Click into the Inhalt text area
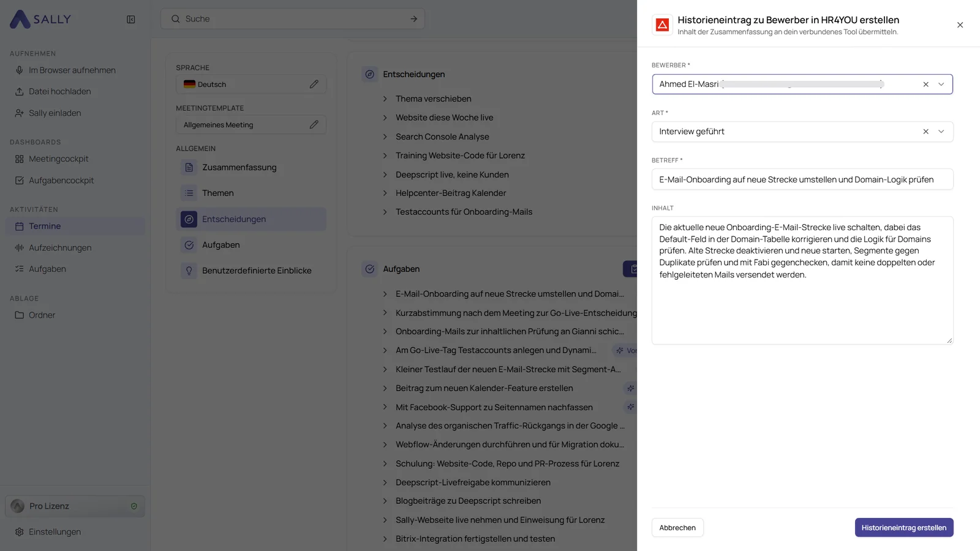Image resolution: width=980 pixels, height=551 pixels. (802, 280)
